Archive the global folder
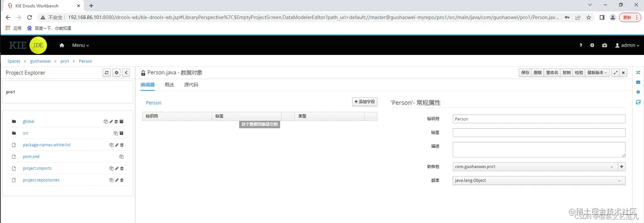The height and width of the screenshot is (223, 644). [121, 121]
